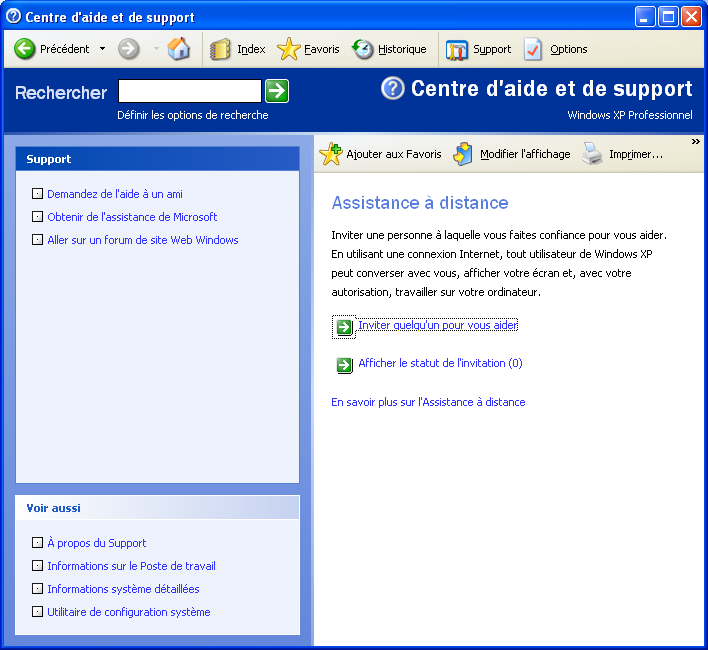Viewport: 708px width, 650px height.
Task: Open the Précédent history dropdown arrow
Action: (102, 49)
